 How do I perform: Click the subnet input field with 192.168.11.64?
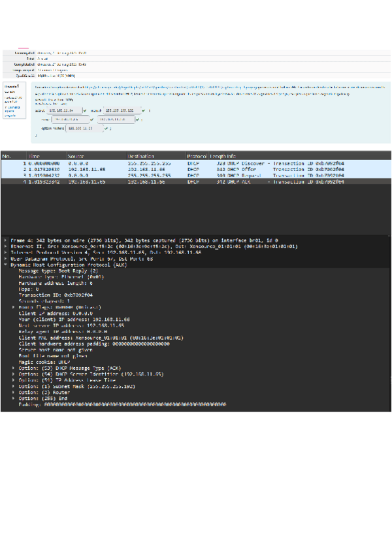click(64, 111)
